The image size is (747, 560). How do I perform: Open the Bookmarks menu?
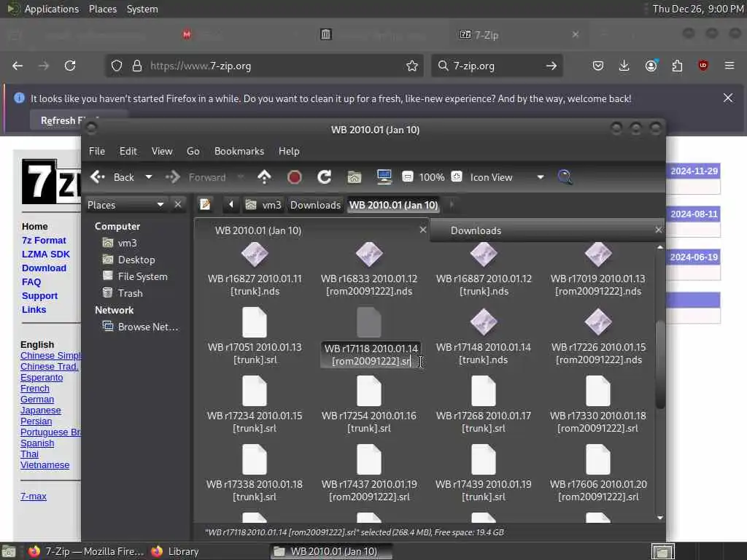(x=239, y=151)
